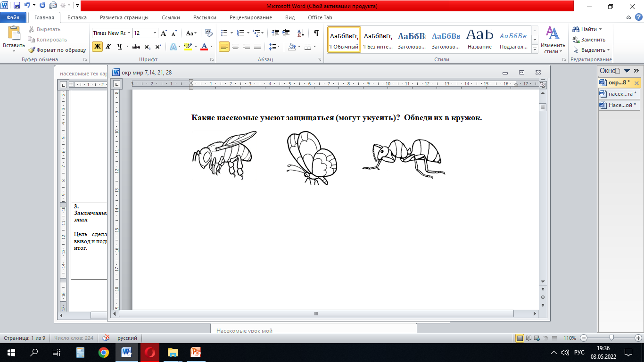Open the Вставка ribbon tab
The image size is (644, 362).
[77, 17]
